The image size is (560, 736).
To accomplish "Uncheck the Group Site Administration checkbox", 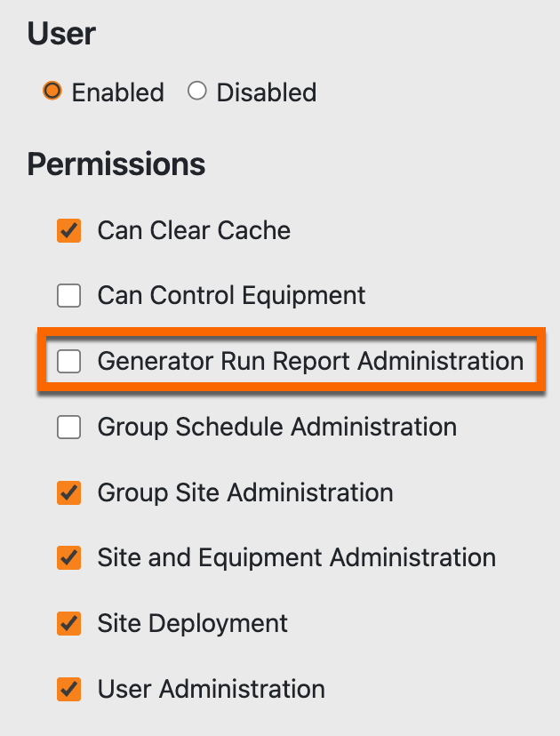I will pyautogui.click(x=68, y=492).
